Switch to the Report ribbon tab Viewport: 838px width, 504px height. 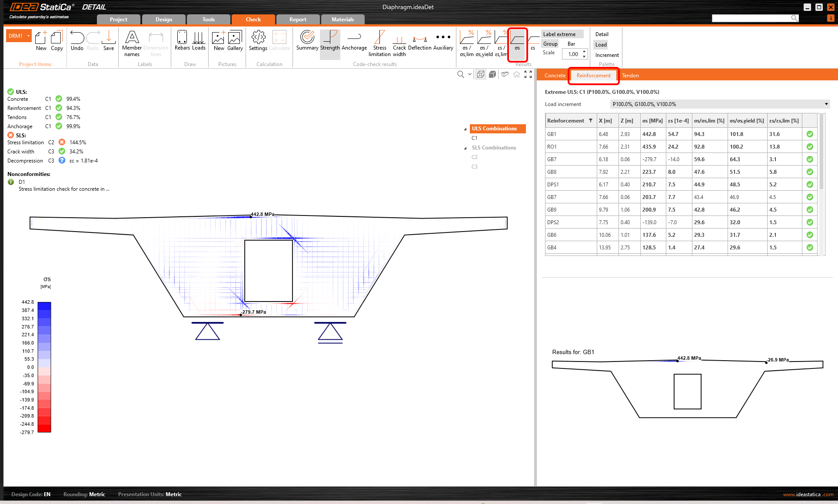point(298,20)
